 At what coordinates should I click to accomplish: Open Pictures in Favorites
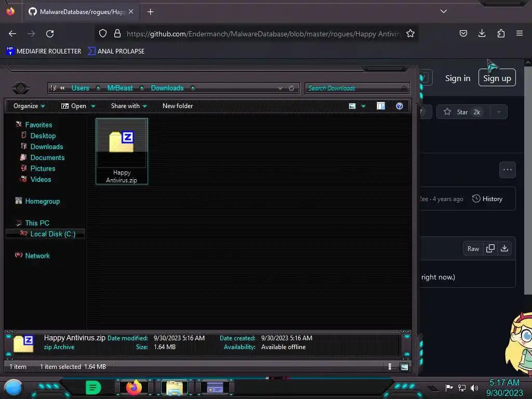(43, 168)
